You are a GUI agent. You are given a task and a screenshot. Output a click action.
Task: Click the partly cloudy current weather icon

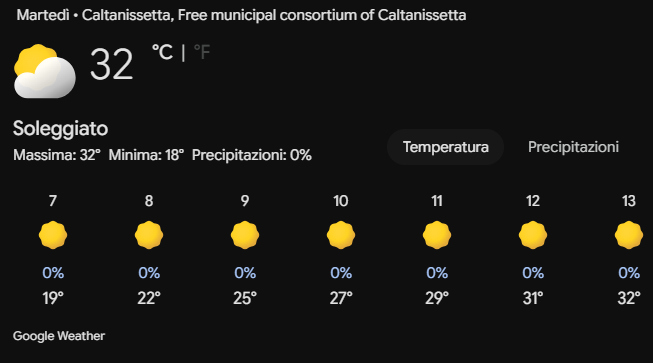[45, 71]
